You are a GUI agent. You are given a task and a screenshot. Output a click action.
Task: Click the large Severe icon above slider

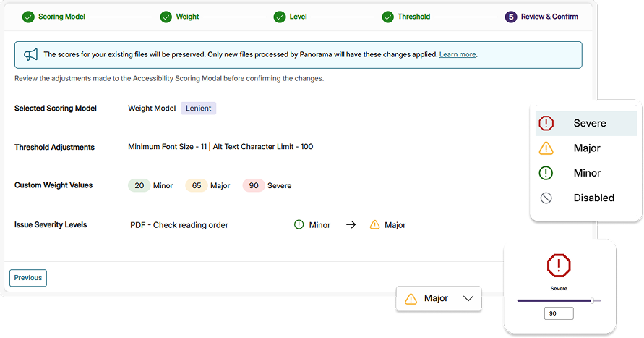[559, 266]
